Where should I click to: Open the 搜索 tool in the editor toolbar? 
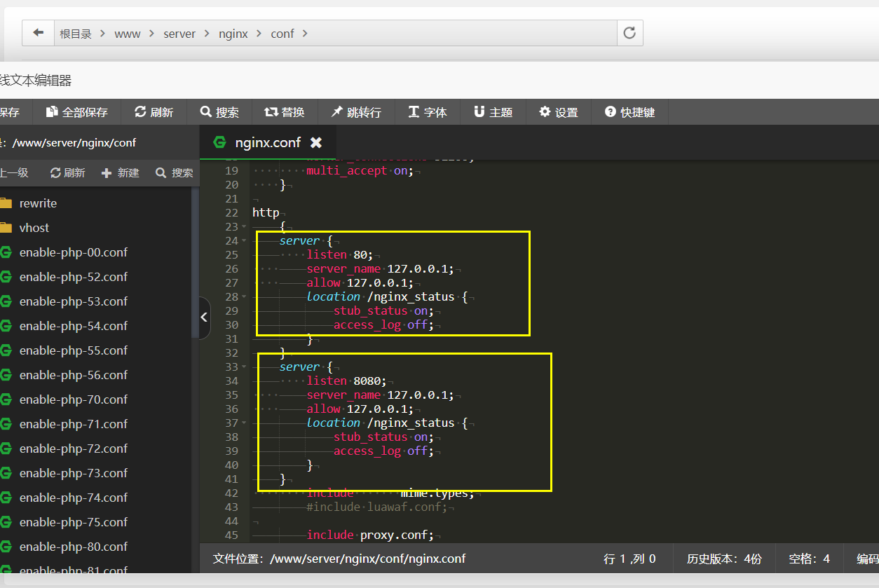click(x=219, y=112)
